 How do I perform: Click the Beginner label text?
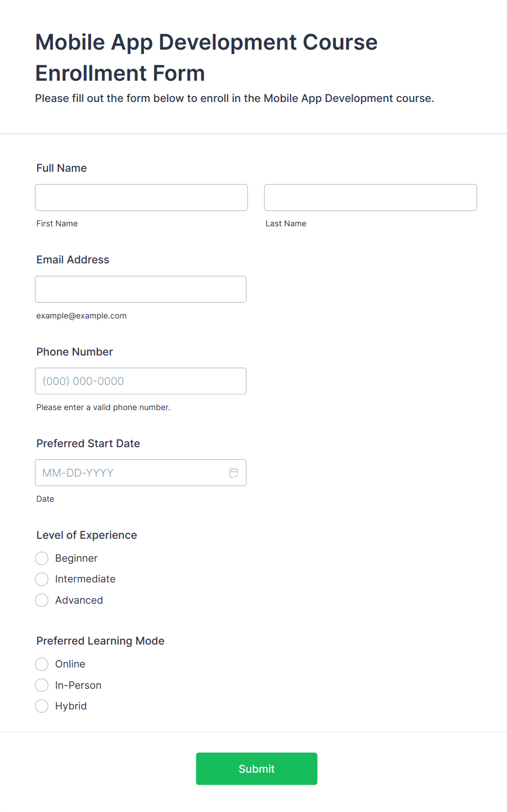click(x=76, y=558)
